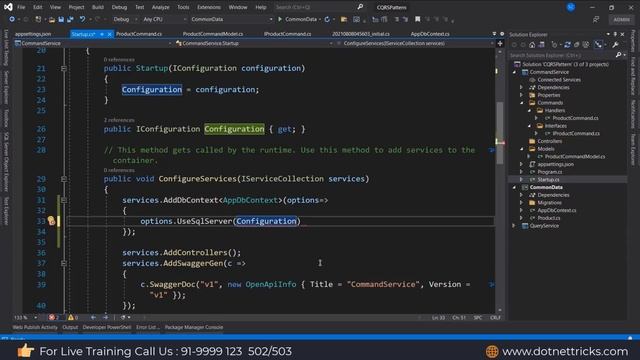Switch to the ProductCommand.cs tab
Image resolution: width=640 pixels, height=360 pixels.
[x=139, y=34]
